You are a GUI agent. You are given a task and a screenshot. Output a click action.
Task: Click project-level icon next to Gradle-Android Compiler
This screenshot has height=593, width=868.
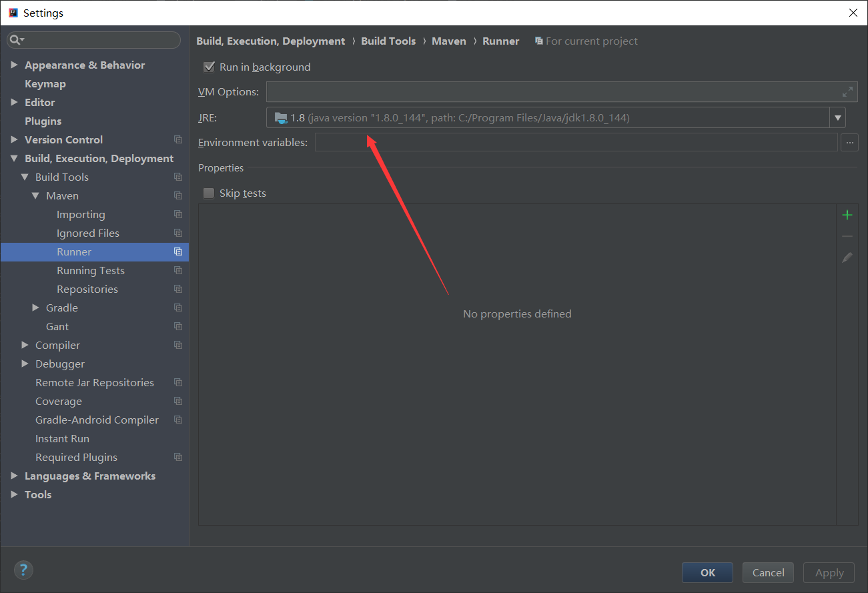point(178,420)
